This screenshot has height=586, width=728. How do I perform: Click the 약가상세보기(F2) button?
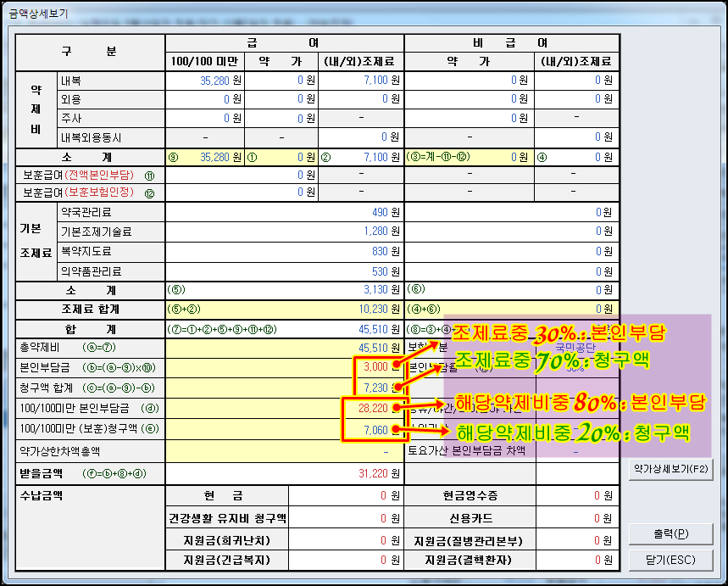coord(670,468)
